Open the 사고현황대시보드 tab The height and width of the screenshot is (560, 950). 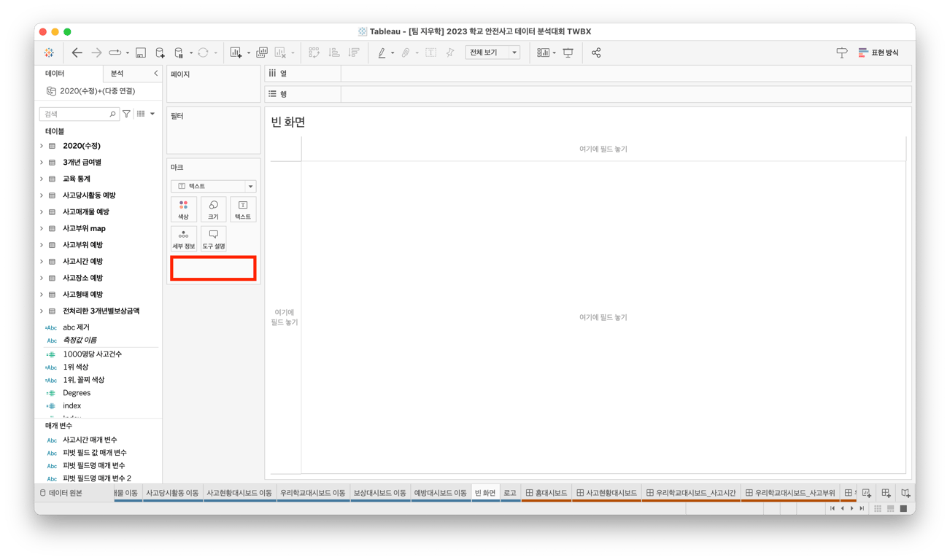pyautogui.click(x=606, y=493)
